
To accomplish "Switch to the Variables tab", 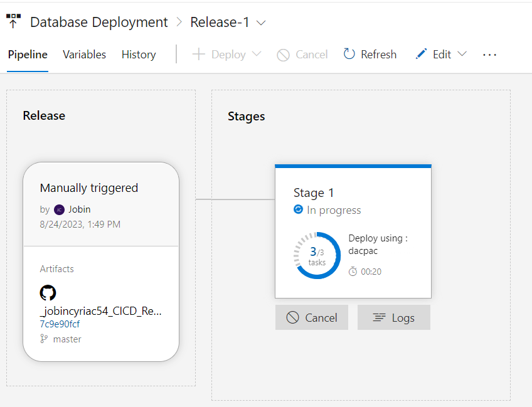I will point(84,55).
